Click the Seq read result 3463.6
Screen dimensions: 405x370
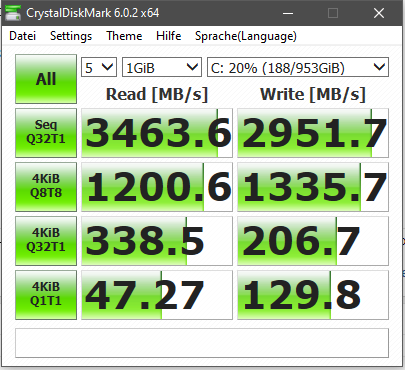[x=157, y=133]
